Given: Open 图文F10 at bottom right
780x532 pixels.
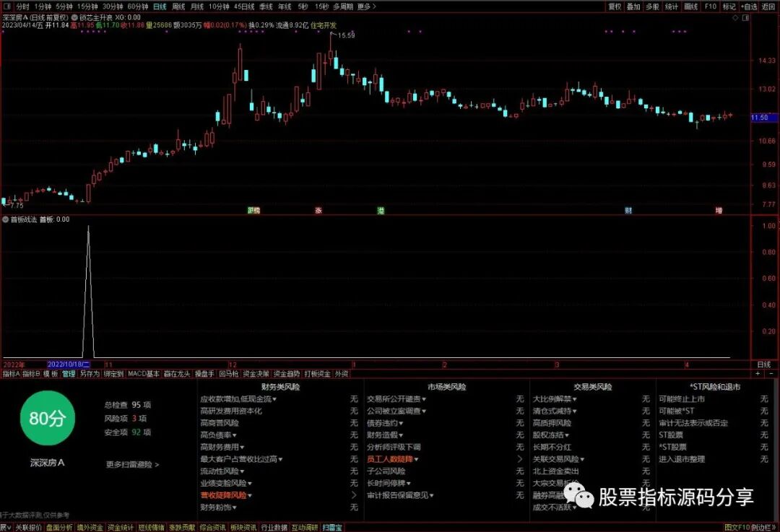Looking at the screenshot, I should [737, 528].
